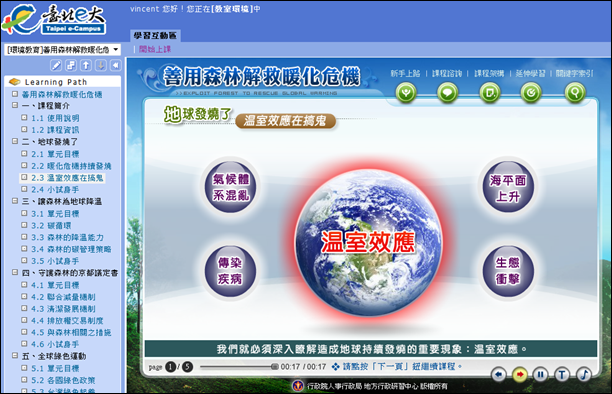Click the slider handle at bar's end

coord(275,367)
